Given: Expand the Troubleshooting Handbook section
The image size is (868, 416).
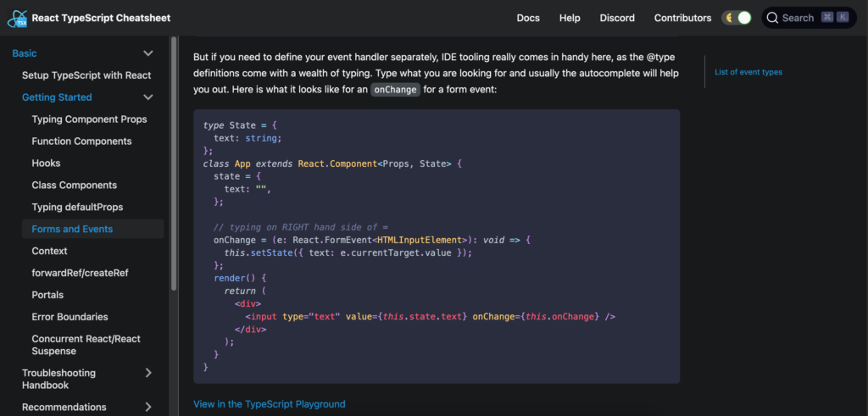Looking at the screenshot, I should point(148,373).
